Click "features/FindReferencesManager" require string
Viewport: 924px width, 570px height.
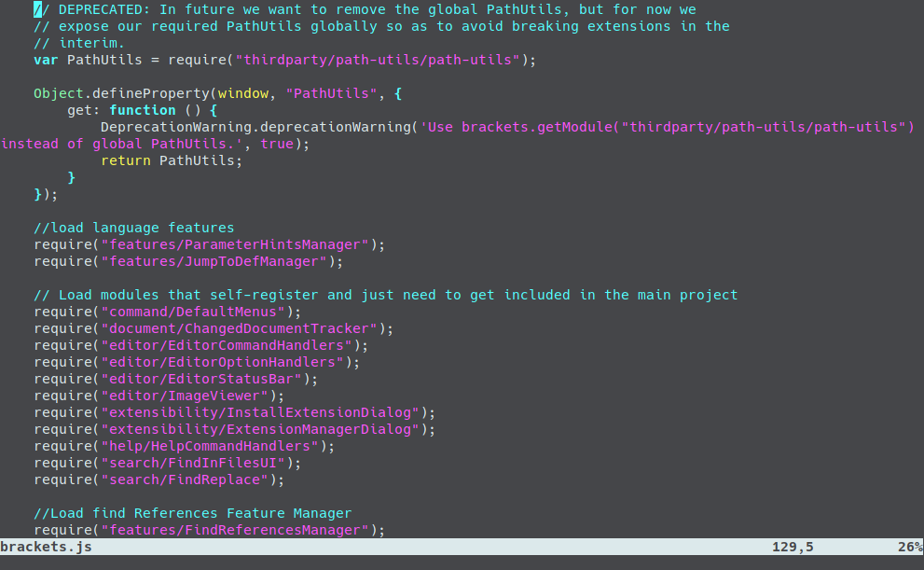coord(238,530)
